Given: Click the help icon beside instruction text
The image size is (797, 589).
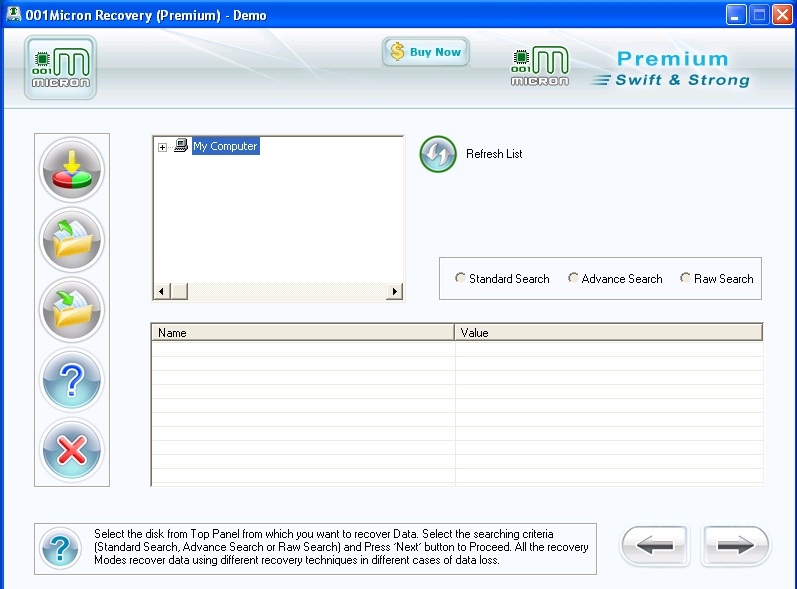Looking at the screenshot, I should pos(60,548).
